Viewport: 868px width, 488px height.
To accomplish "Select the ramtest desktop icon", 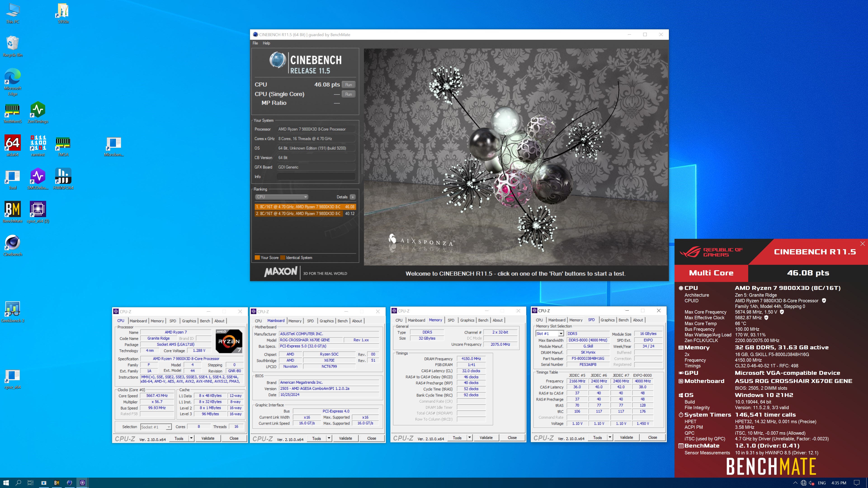I will click(x=38, y=146).
